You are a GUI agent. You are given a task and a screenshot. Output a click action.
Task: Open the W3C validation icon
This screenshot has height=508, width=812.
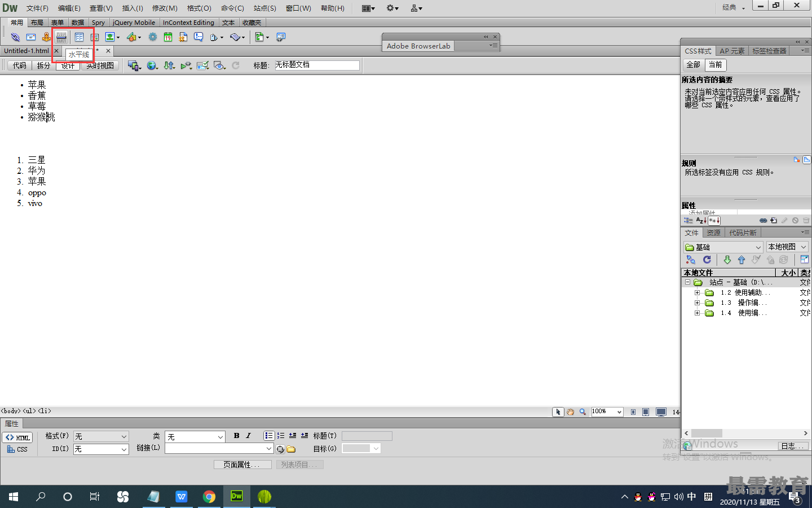click(x=186, y=65)
